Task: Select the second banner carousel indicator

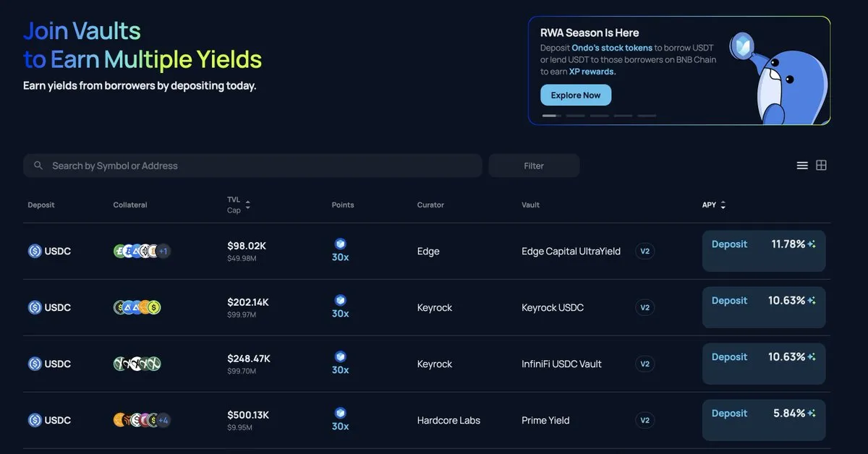Action: pyautogui.click(x=575, y=116)
